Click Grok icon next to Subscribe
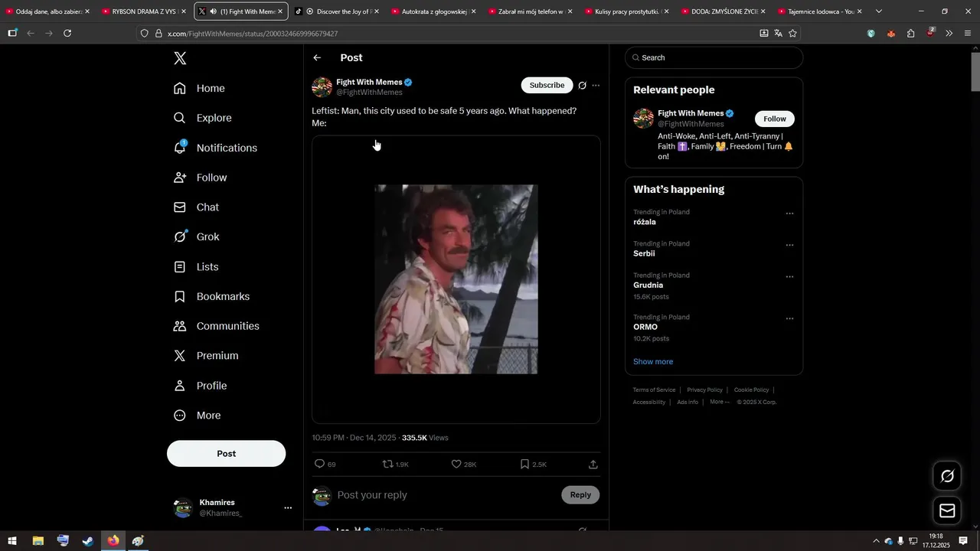Image resolution: width=980 pixels, height=551 pixels. 582,86
